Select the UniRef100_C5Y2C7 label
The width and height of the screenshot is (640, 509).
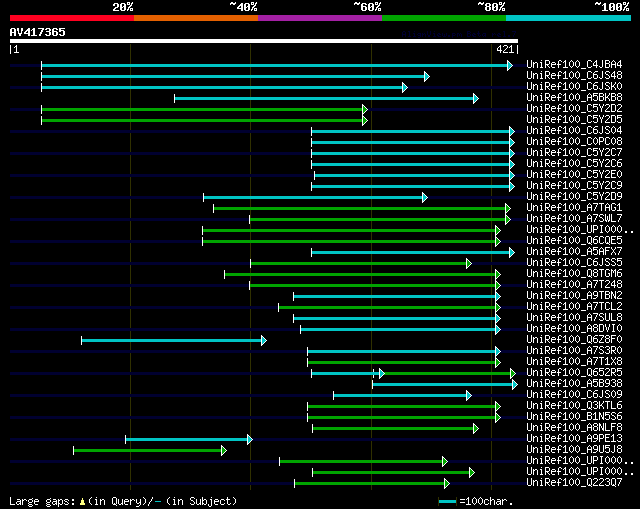[574, 153]
